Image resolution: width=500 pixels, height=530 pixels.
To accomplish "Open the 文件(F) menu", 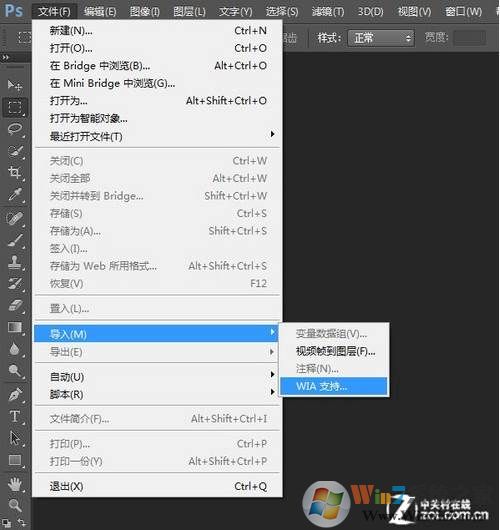I will pyautogui.click(x=54, y=12).
